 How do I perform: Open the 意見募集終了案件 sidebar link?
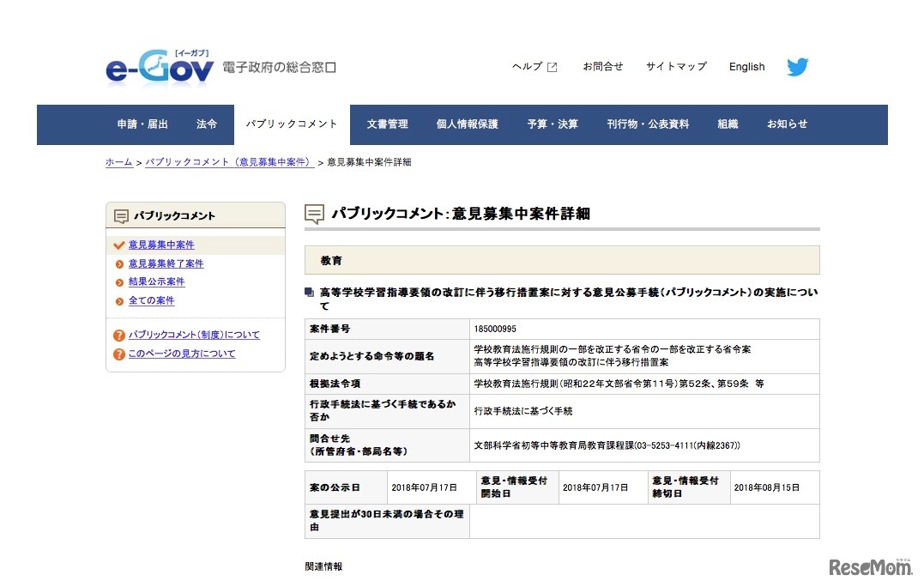coord(166,263)
